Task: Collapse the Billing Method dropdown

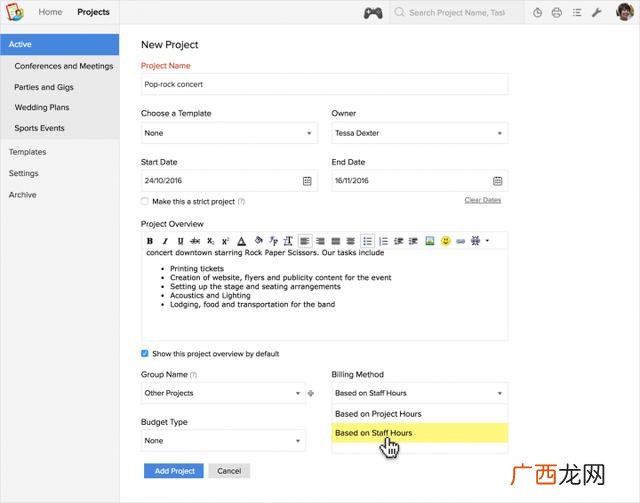Action: click(x=420, y=393)
